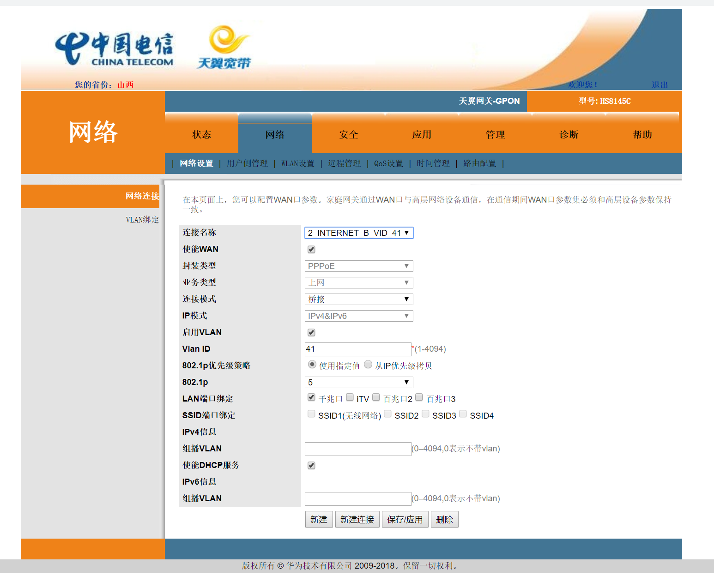Check the SSID2 binding checkbox

(387, 414)
